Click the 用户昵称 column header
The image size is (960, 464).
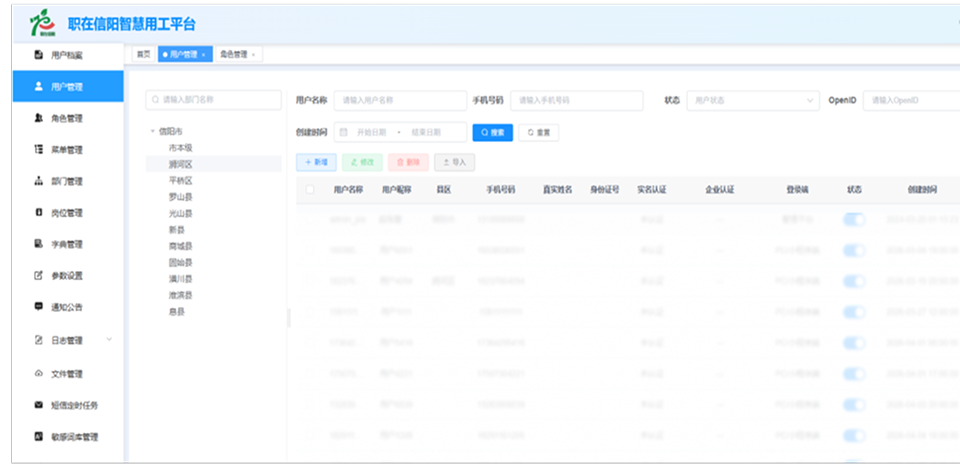397,190
